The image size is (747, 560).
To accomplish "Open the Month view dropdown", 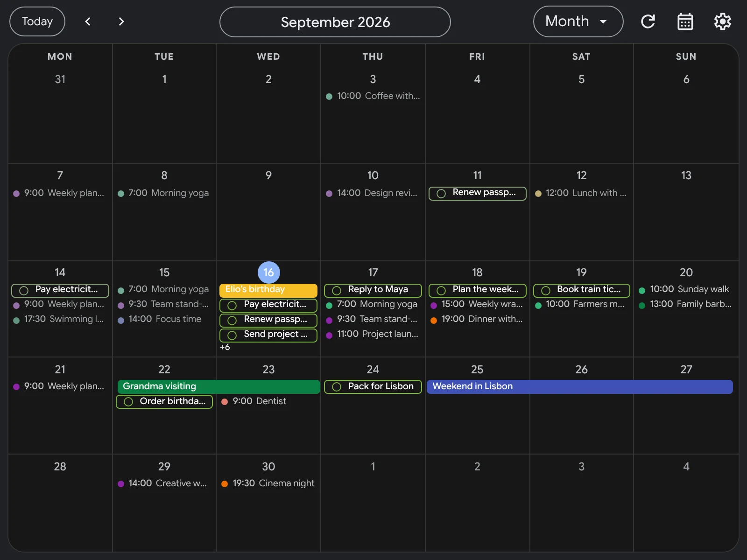I will pyautogui.click(x=578, y=21).
